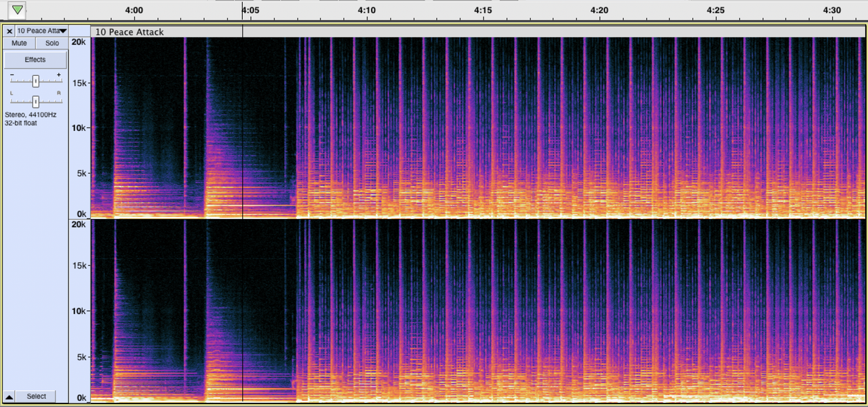
Task: Click the gain slider plus label
Action: (x=59, y=75)
